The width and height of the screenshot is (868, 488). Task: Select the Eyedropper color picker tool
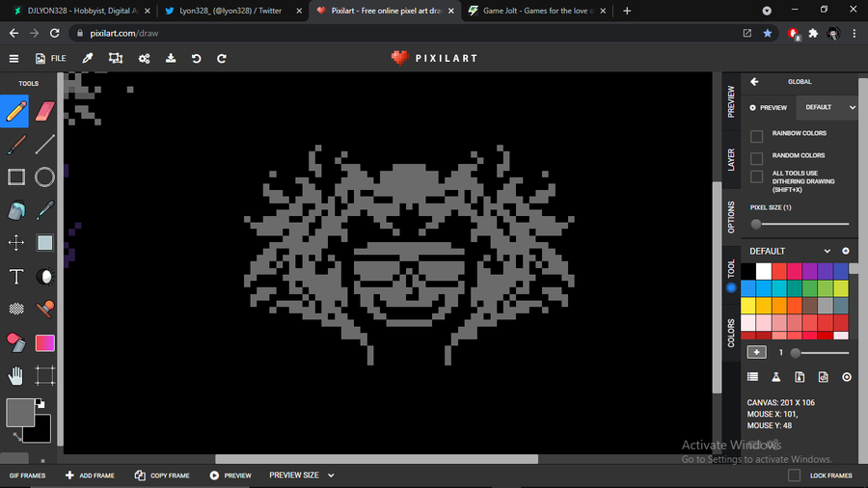pos(44,210)
